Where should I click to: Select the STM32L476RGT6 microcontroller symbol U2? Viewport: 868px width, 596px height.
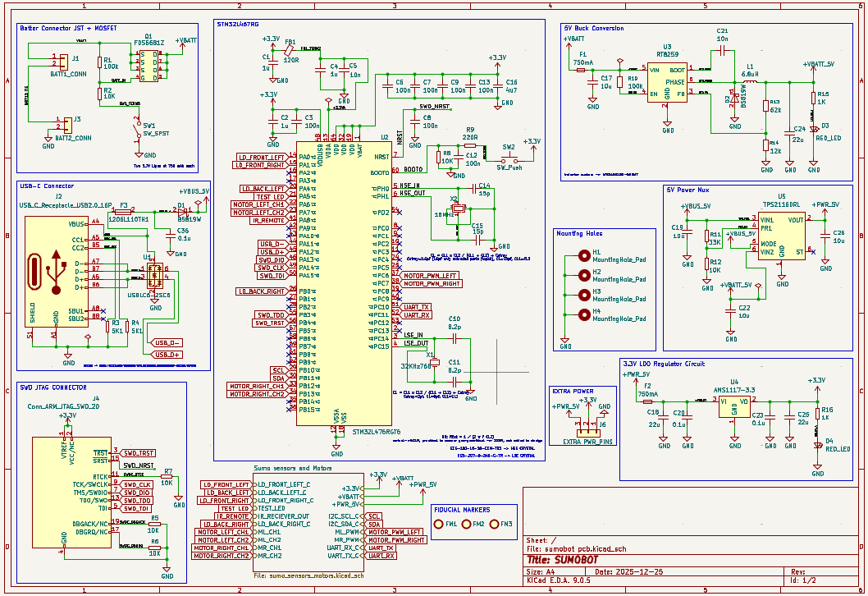click(x=344, y=283)
